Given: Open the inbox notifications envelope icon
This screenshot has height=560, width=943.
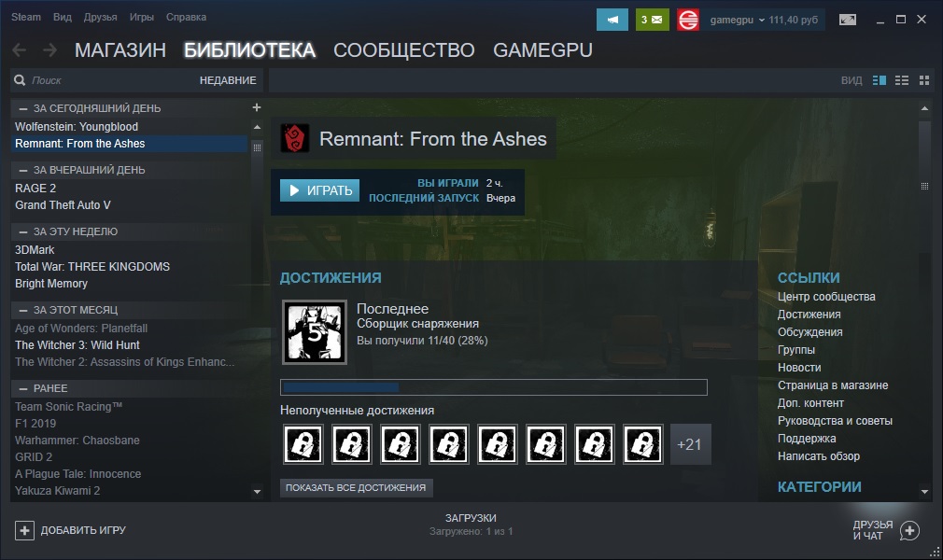Looking at the screenshot, I should click(x=652, y=20).
